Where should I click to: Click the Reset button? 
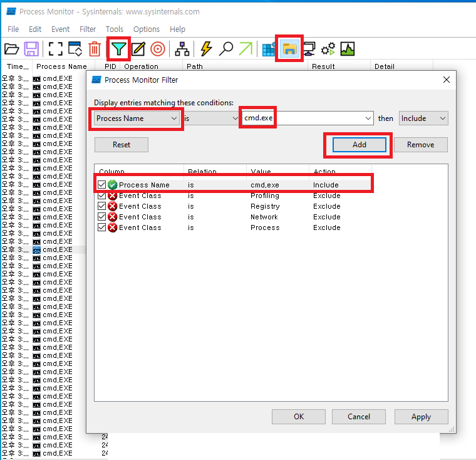point(122,145)
